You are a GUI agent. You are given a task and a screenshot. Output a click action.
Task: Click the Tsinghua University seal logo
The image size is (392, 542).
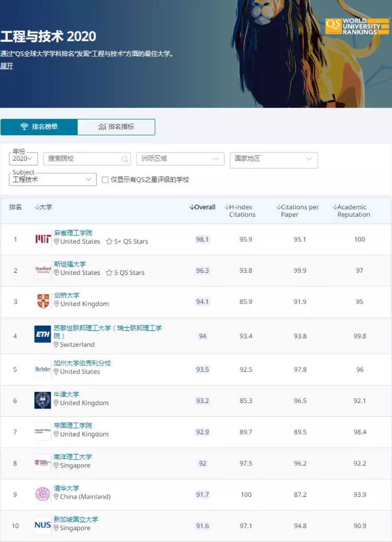click(x=43, y=494)
